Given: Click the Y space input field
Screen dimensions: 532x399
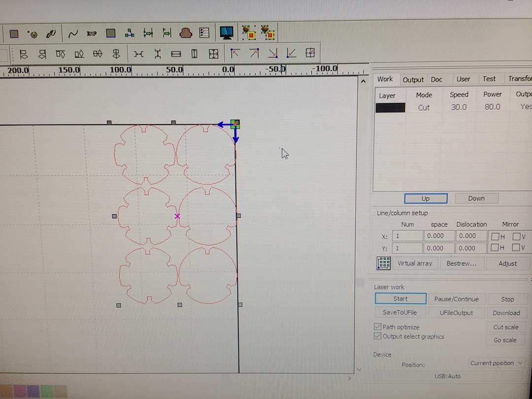Looking at the screenshot, I should (439, 248).
